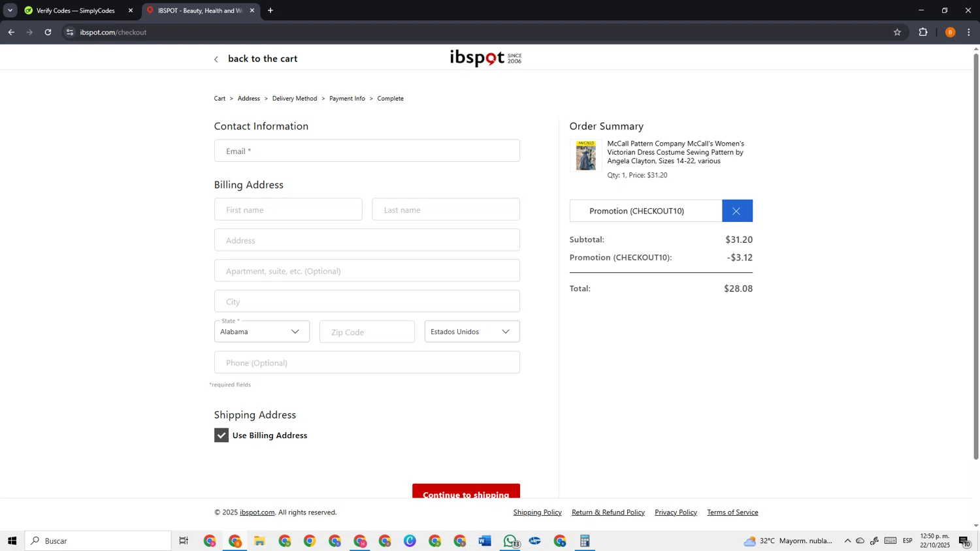Click the McCall Pattern Company product title
Screen dimensions: 980x551
tap(676, 152)
